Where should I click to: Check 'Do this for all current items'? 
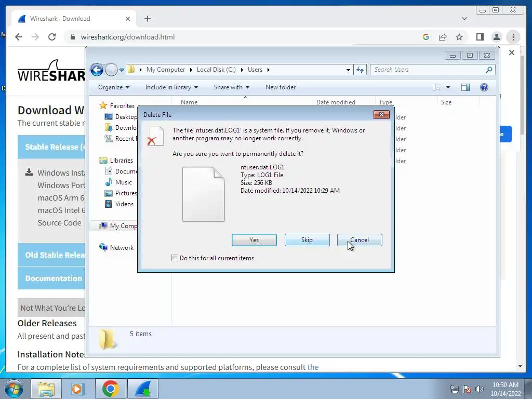coord(175,258)
